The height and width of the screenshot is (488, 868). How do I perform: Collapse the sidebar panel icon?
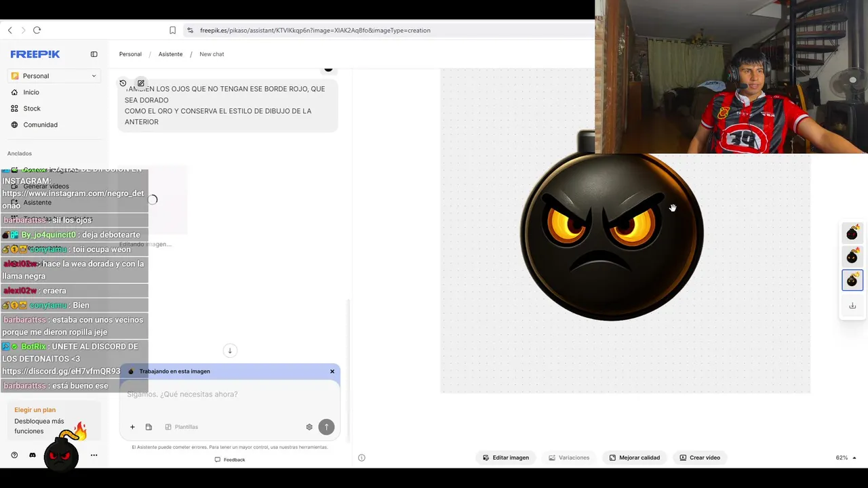click(94, 54)
